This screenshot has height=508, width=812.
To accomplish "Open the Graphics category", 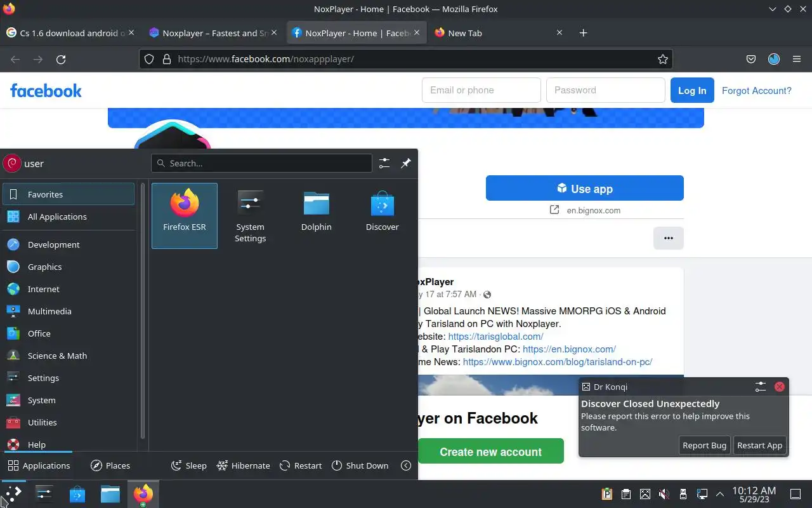I will click(69, 267).
